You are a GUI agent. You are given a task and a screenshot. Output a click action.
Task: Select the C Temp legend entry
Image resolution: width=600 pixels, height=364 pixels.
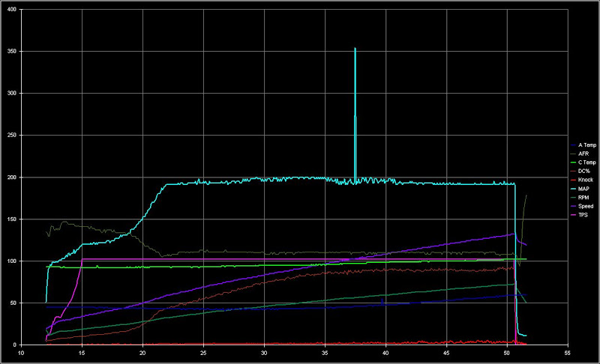tap(583, 163)
